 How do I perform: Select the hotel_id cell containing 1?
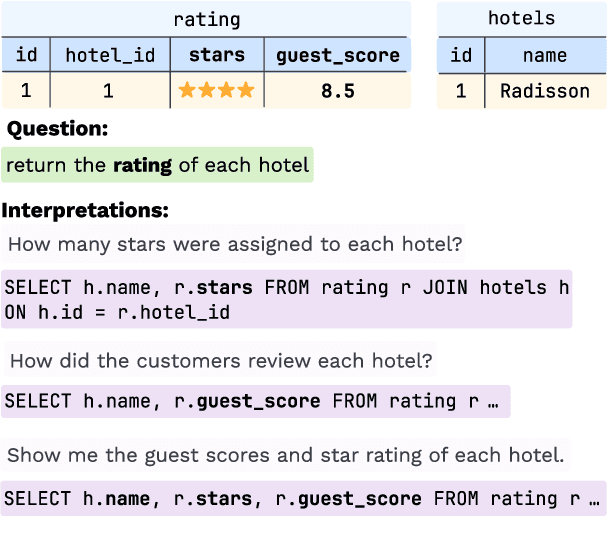pyautogui.click(x=108, y=92)
